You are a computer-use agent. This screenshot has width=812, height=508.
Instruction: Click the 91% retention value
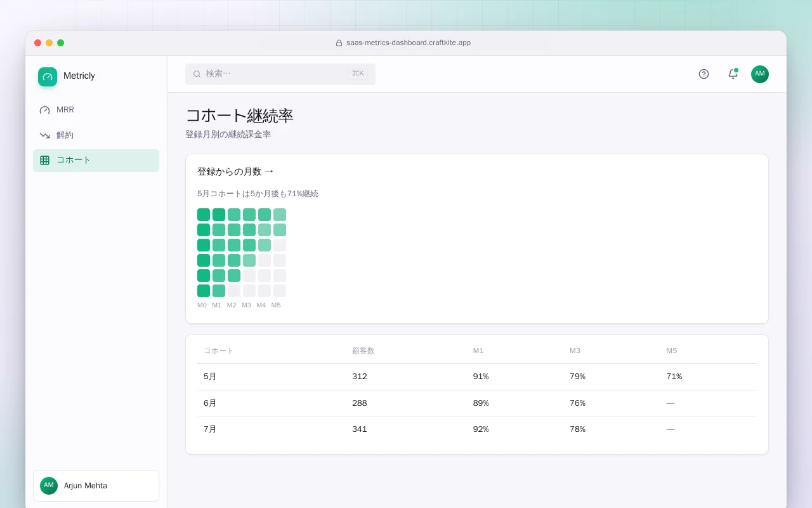[x=481, y=377]
